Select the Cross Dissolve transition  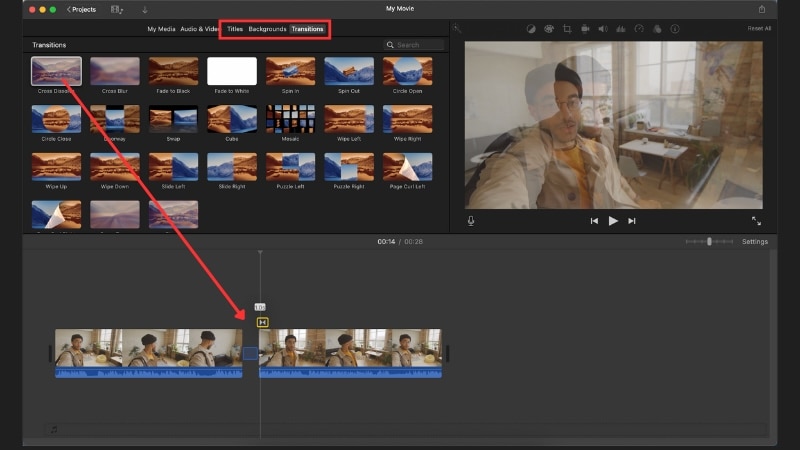pyautogui.click(x=56, y=71)
